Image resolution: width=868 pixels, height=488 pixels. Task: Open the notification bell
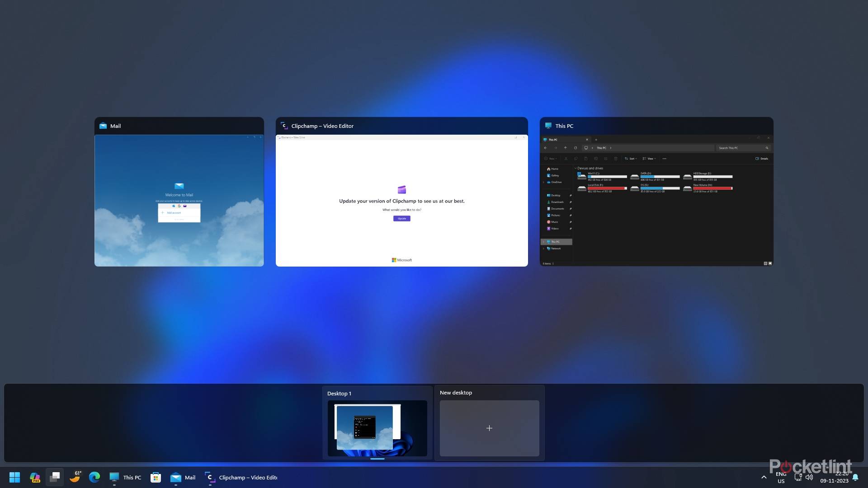[855, 477]
